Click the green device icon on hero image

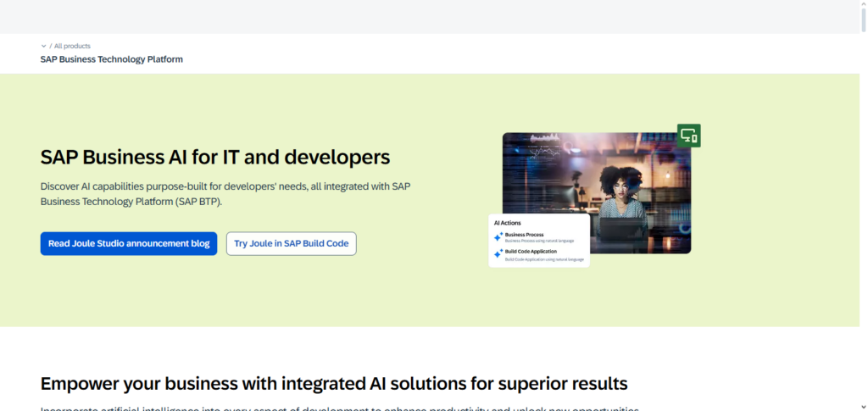688,136
